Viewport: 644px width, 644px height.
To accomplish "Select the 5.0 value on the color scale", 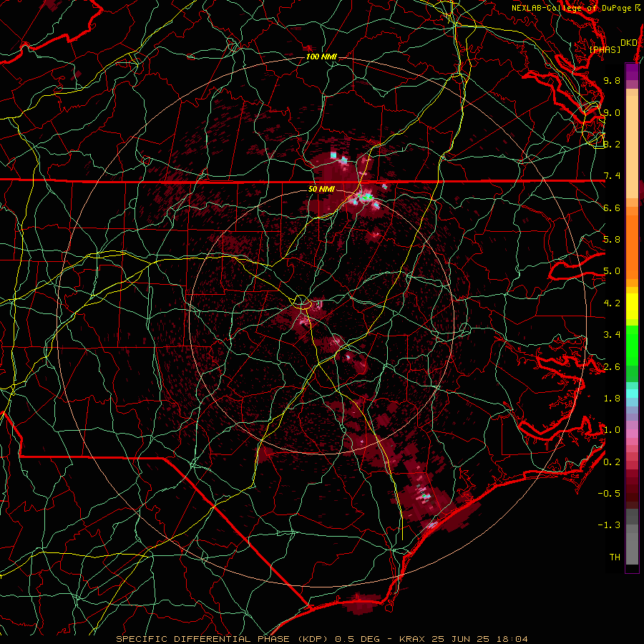I will pos(612,271).
